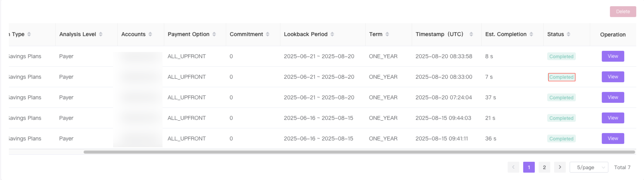Go to previous page arrow
The image size is (644, 180).
513,167
